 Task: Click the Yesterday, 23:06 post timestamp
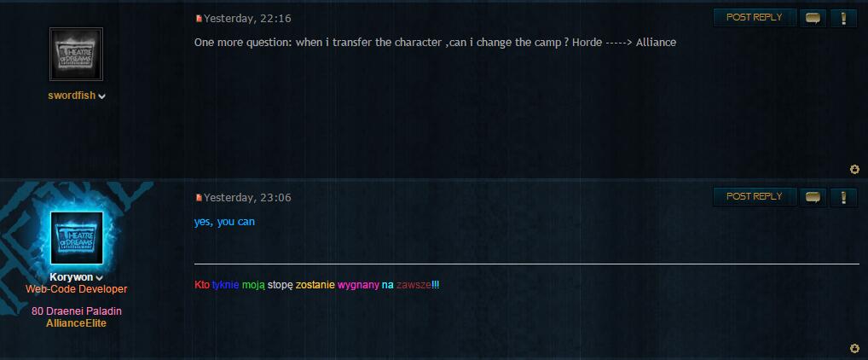247,198
